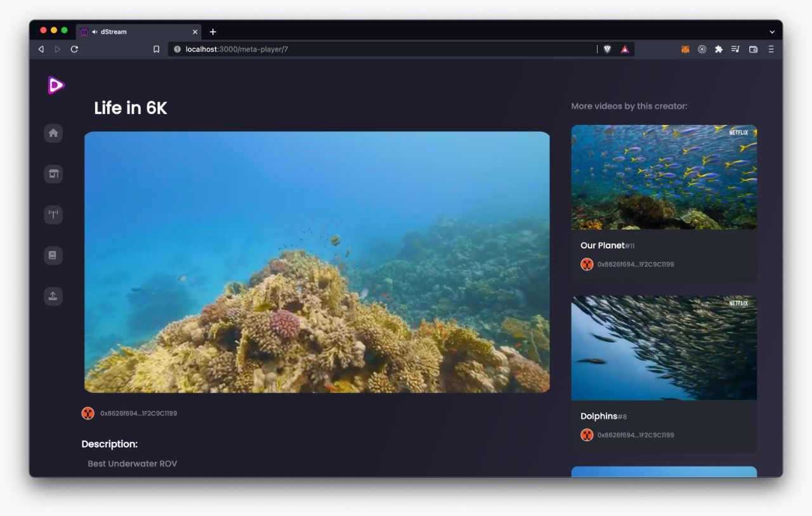This screenshot has width=812, height=516.
Task: Open the browser hamburger menu
Action: coord(771,49)
